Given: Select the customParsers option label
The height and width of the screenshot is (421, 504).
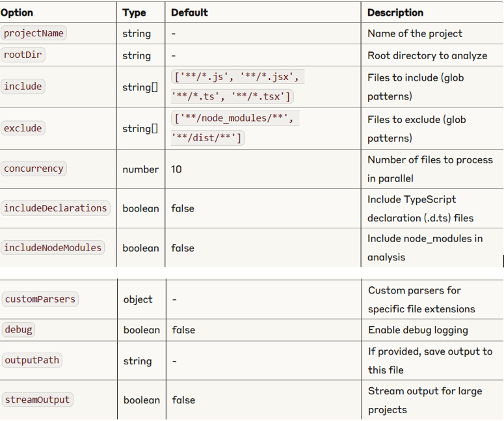Looking at the screenshot, I should tap(40, 299).
